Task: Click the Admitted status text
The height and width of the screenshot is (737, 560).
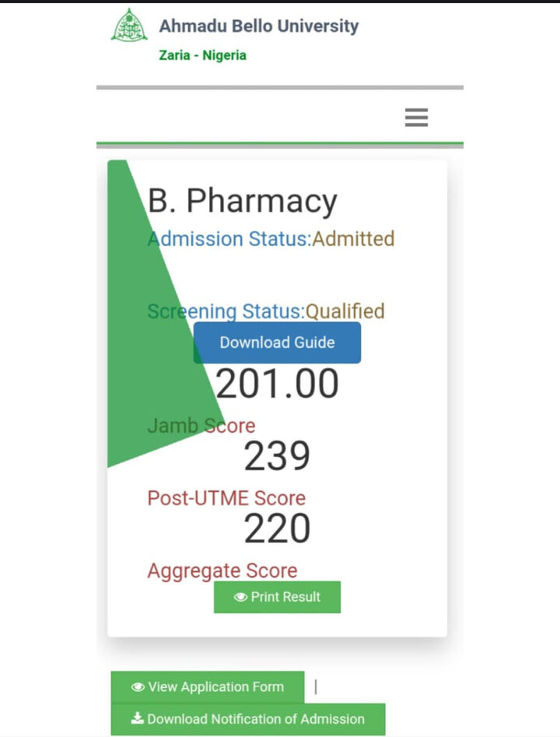Action: (x=353, y=238)
